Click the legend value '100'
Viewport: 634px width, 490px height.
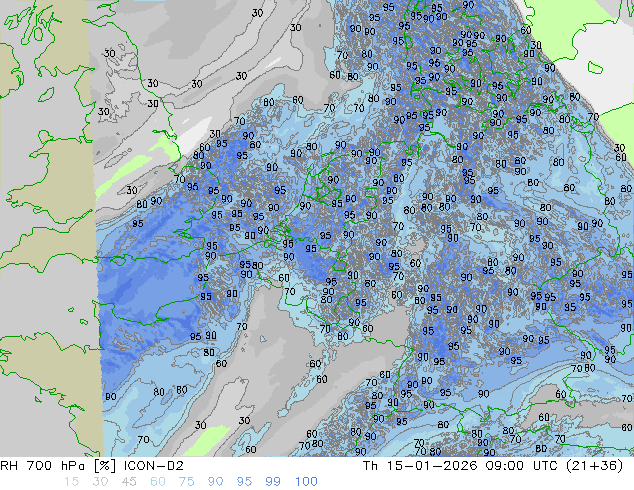pos(306,482)
